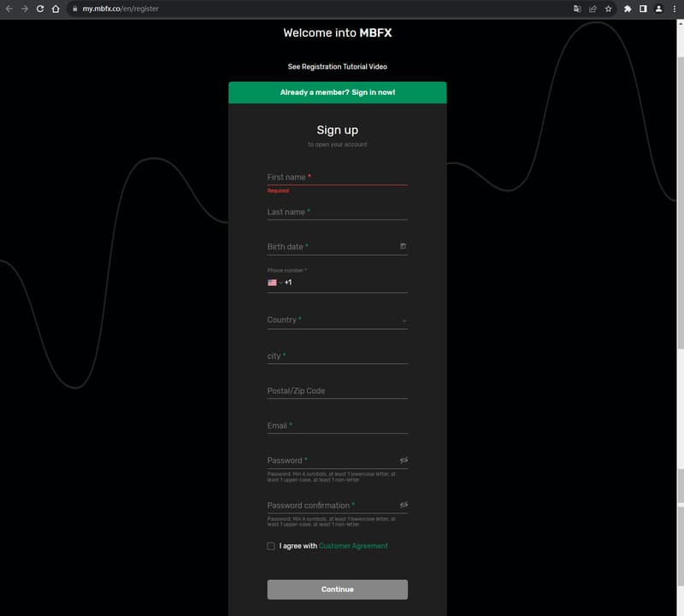Viewport: 684px width, 616px height.
Task: Show the Password confirmation text
Action: (404, 504)
